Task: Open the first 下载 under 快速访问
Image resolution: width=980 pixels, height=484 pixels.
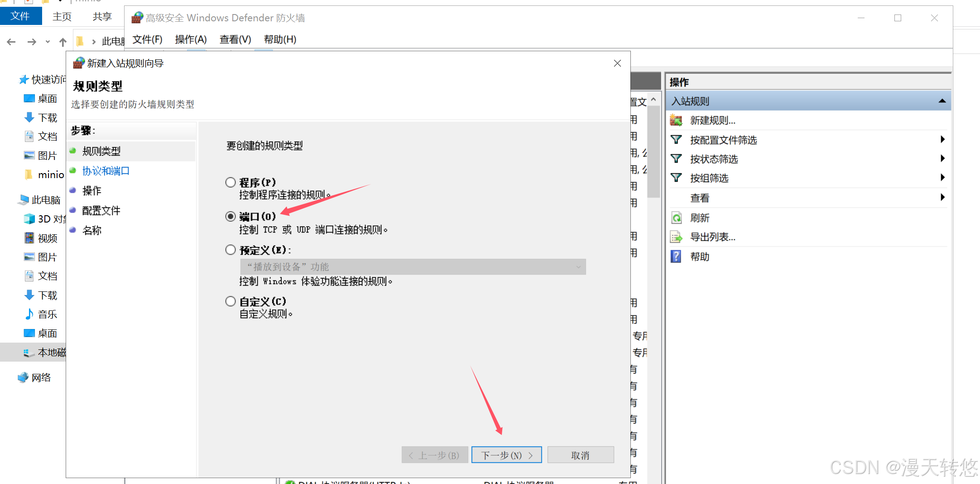Action: pos(47,118)
